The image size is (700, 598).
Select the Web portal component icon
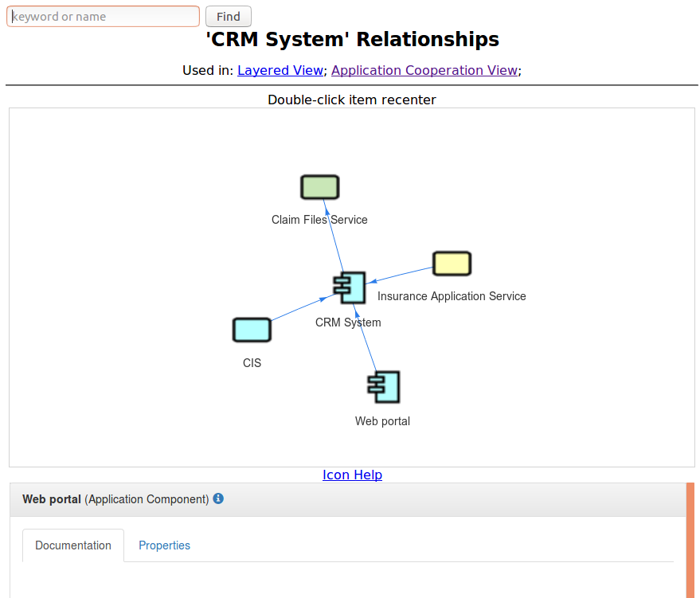click(x=384, y=387)
